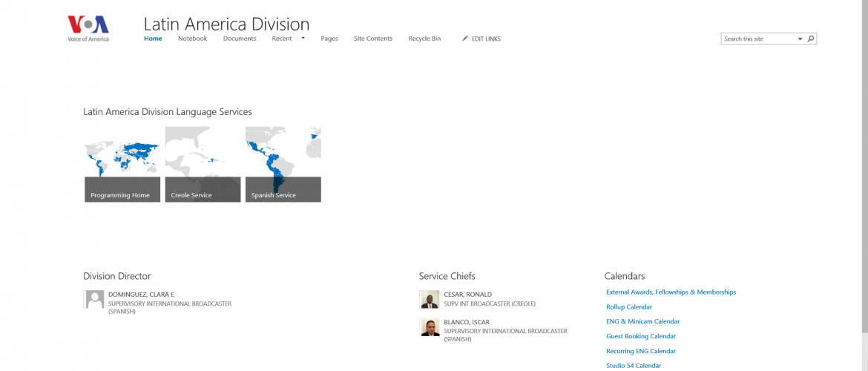Click the search magnifier icon

pyautogui.click(x=811, y=39)
